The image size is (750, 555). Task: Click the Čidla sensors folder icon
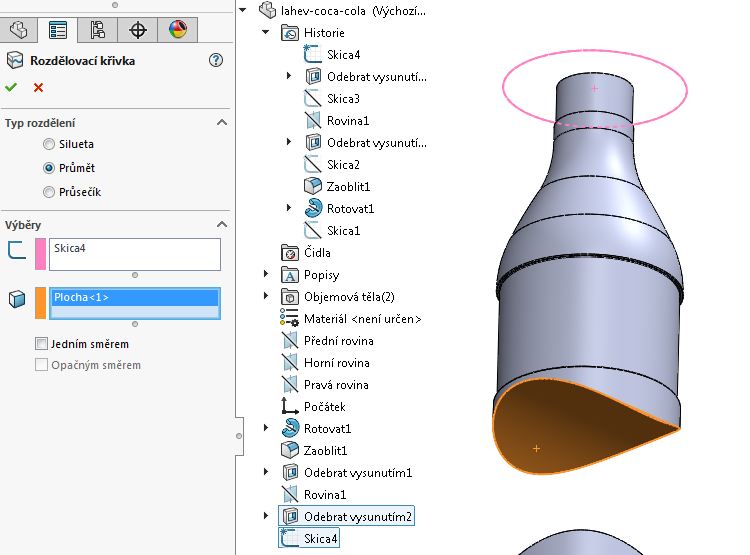[290, 253]
